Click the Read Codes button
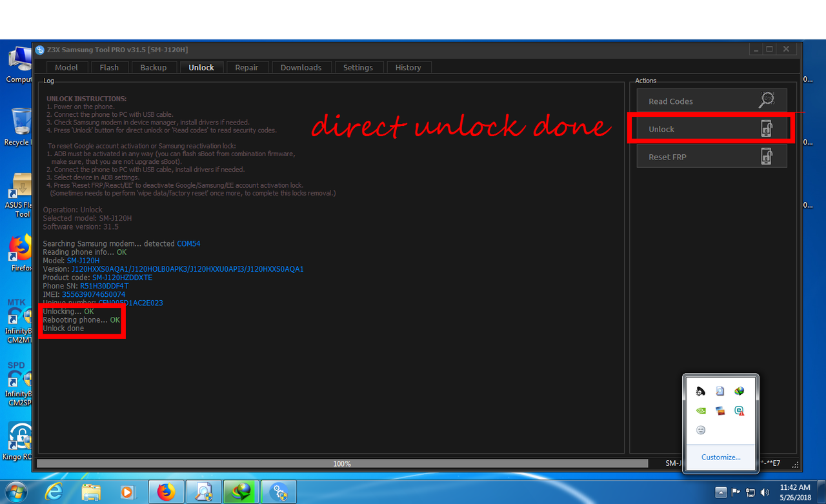Screen dimensions: 826x504 pyautogui.click(x=712, y=101)
